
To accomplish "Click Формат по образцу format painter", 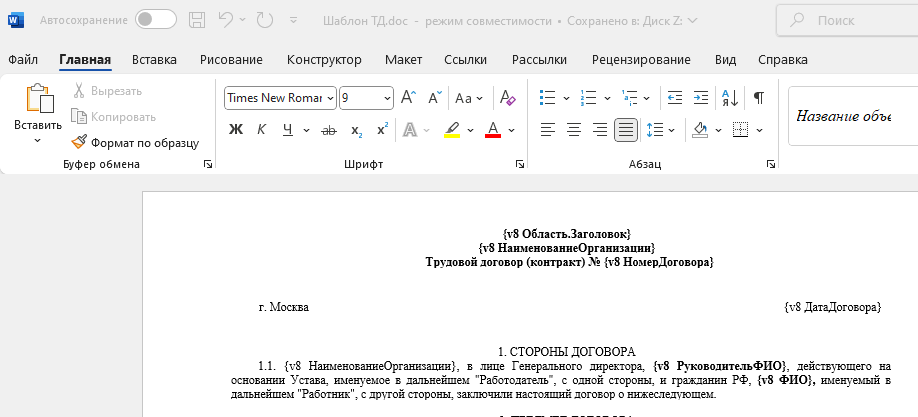I will pyautogui.click(x=135, y=143).
